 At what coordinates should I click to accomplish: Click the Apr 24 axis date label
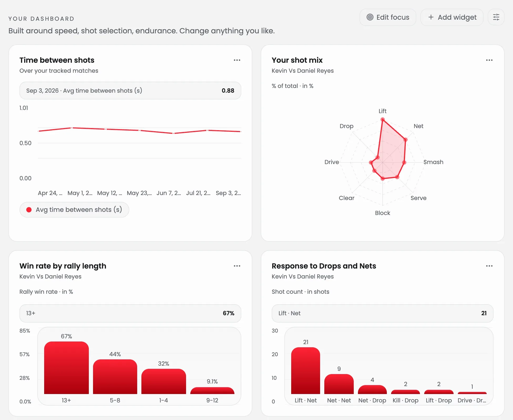coord(50,193)
